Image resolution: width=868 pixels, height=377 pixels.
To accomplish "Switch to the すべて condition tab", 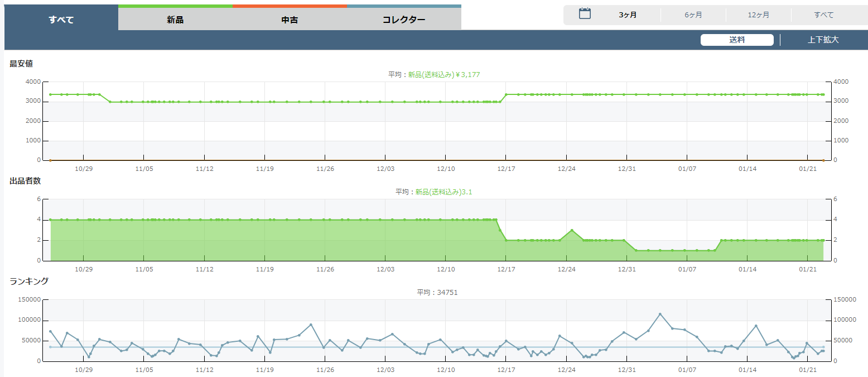I will 61,20.
